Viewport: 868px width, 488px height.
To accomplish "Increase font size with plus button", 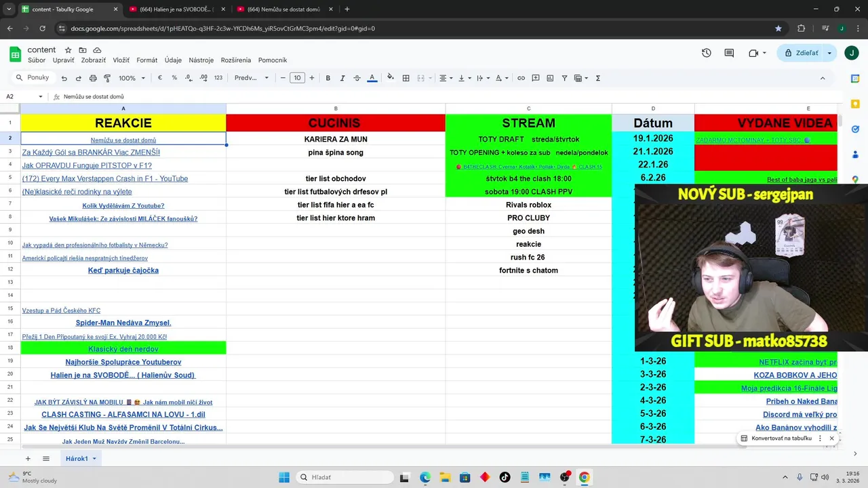I will (x=312, y=78).
